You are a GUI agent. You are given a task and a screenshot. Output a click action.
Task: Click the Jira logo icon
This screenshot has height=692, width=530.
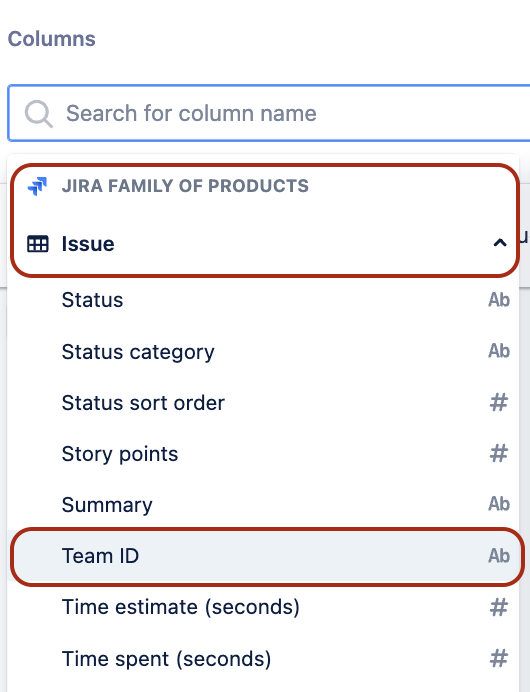pyautogui.click(x=37, y=186)
